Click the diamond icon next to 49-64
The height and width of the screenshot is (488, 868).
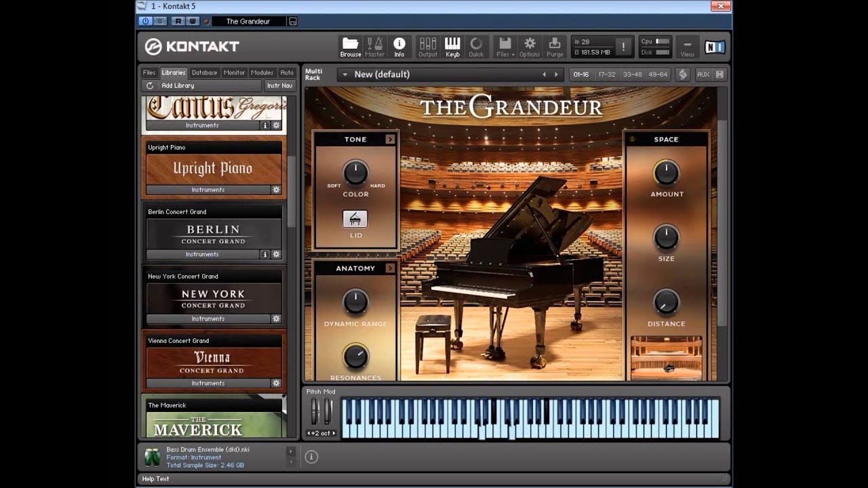pos(683,75)
